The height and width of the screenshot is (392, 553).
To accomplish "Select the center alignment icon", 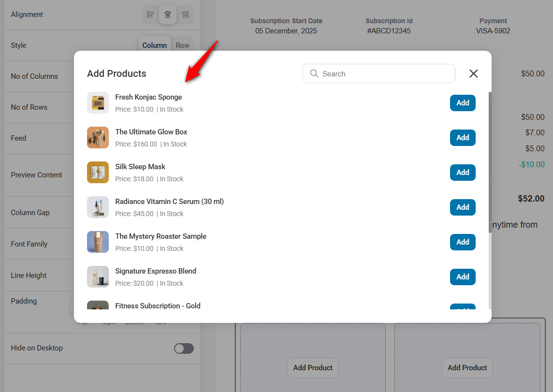I will [167, 15].
